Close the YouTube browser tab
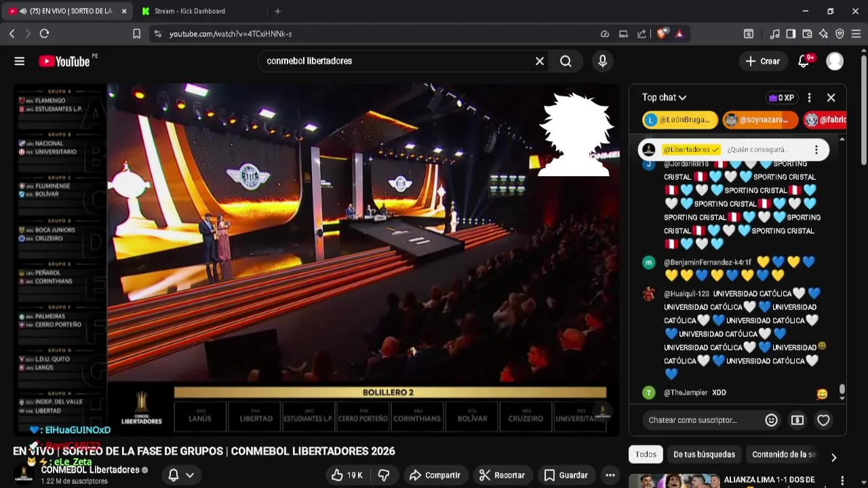This screenshot has width=868, height=488. [124, 11]
